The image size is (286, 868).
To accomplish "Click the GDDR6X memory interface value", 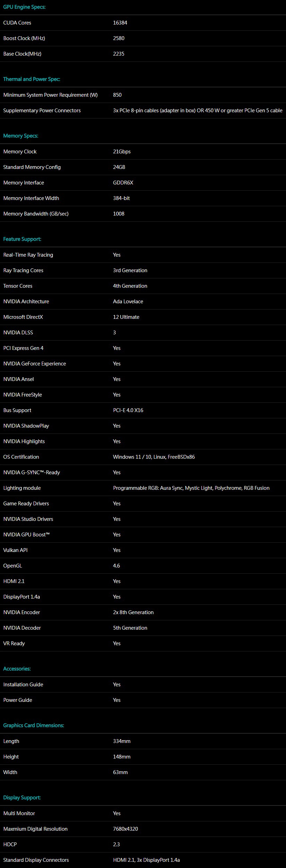I will point(123,183).
